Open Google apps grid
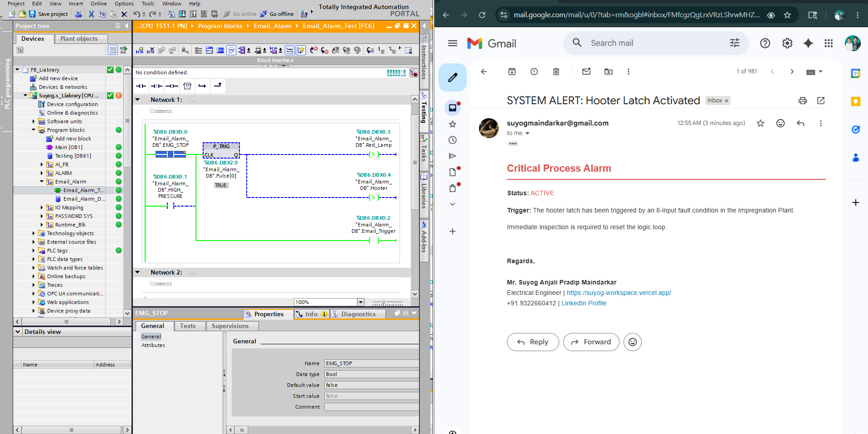Image resolution: width=868 pixels, height=434 pixels. point(829,43)
